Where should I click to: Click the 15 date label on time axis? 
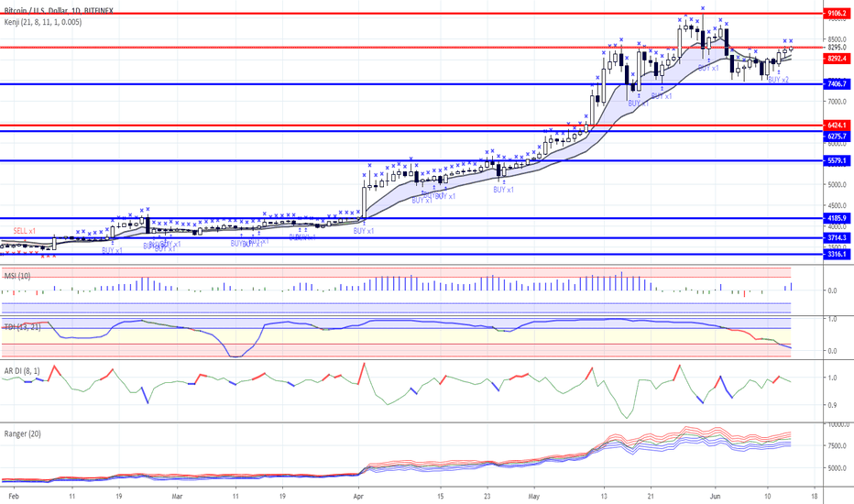pyautogui.click(x=440, y=497)
